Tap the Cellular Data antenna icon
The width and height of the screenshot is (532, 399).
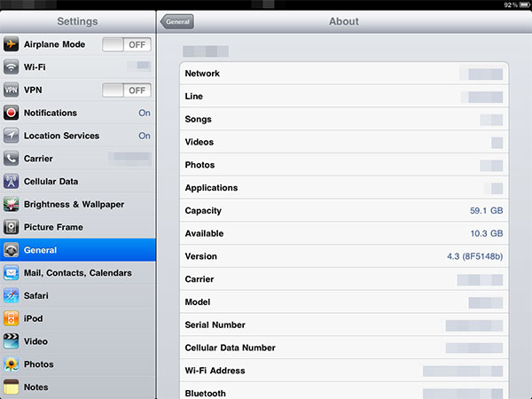pos(11,182)
